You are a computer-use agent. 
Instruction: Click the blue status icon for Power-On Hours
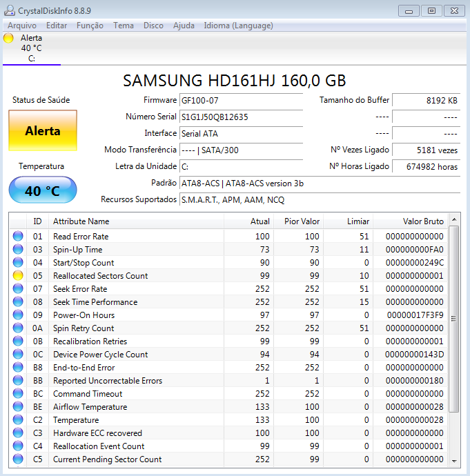[18, 315]
